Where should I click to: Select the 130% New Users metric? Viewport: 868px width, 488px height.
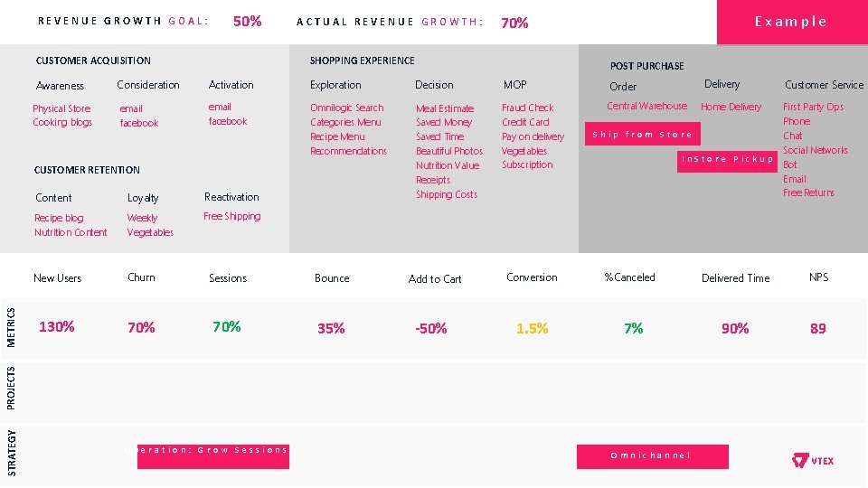(x=56, y=327)
